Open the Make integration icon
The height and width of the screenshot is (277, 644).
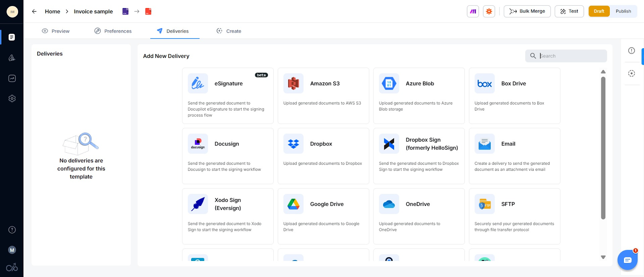point(473,11)
